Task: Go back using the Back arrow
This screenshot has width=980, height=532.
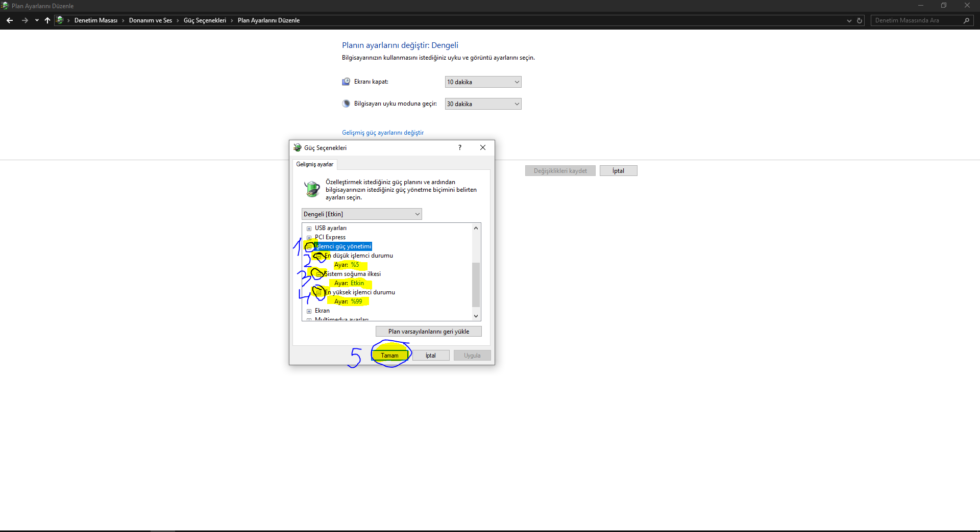Action: click(x=10, y=20)
